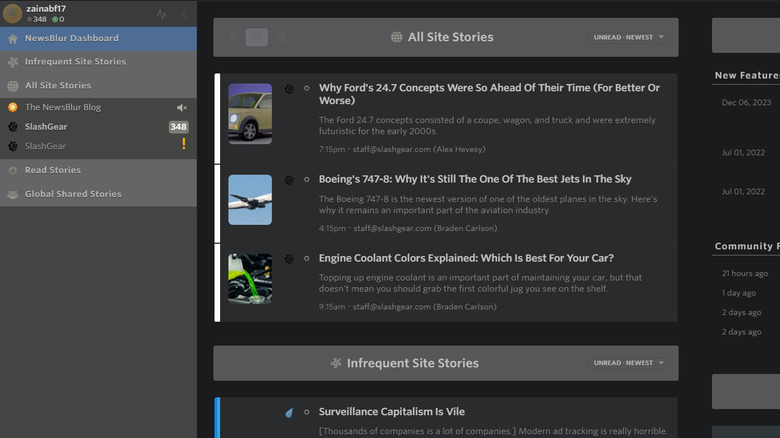Toggle unread dot on Surveillance Capitalism story

tap(307, 412)
